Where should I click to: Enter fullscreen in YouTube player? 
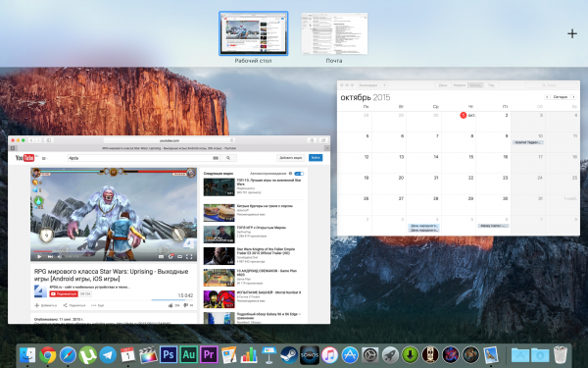[x=189, y=257]
